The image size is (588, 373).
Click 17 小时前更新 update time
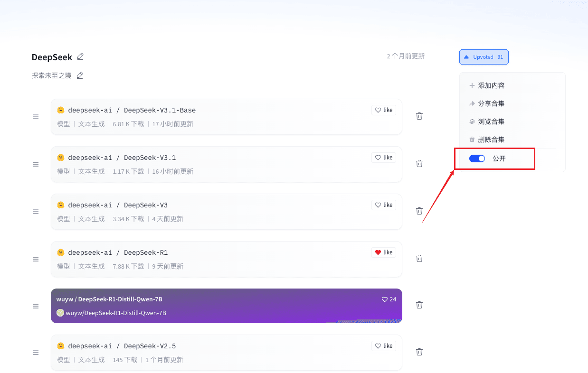point(173,124)
